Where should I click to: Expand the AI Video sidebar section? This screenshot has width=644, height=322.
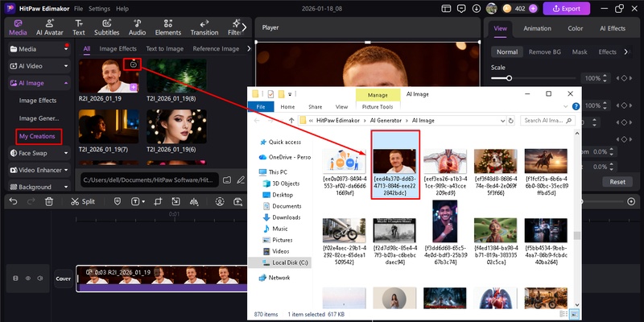(37, 66)
